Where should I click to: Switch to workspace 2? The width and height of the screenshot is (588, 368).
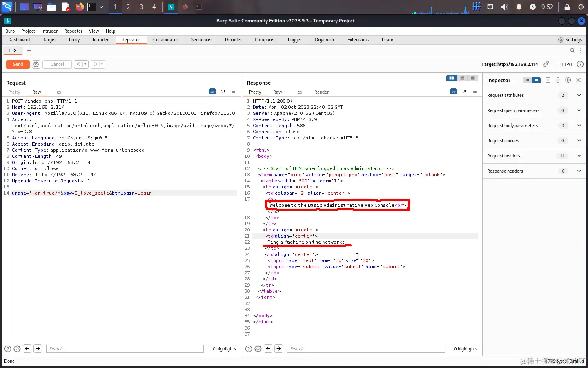[x=128, y=7]
